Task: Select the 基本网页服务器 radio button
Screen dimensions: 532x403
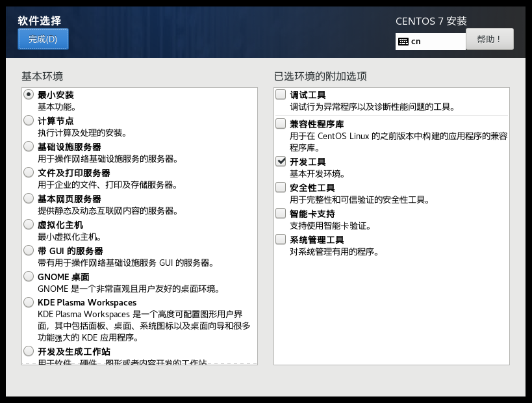Action: pos(29,198)
